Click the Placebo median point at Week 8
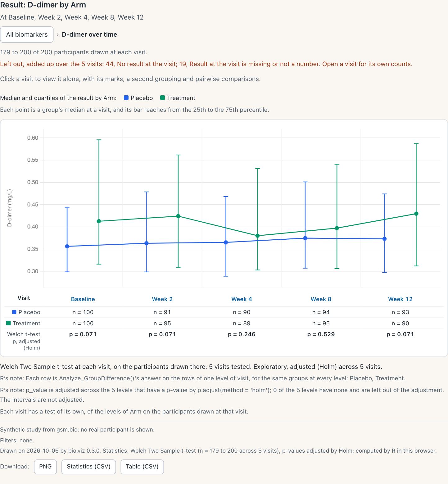The height and width of the screenshot is (484, 448). 305,238
